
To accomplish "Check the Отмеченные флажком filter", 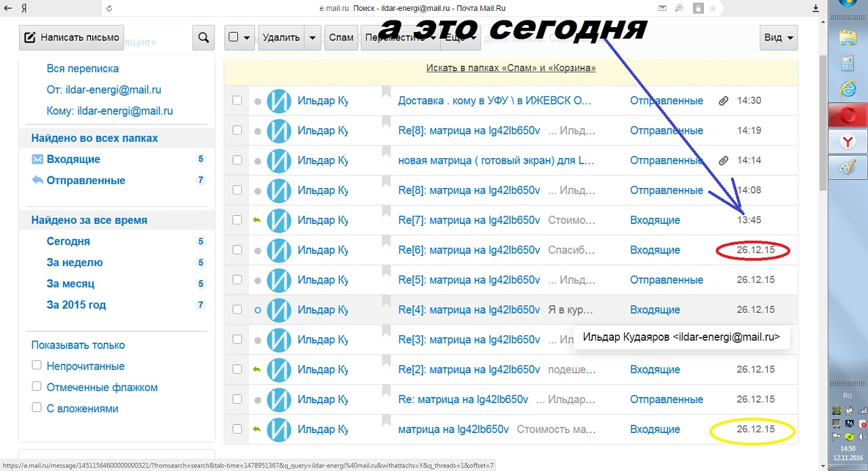I will coord(37,387).
